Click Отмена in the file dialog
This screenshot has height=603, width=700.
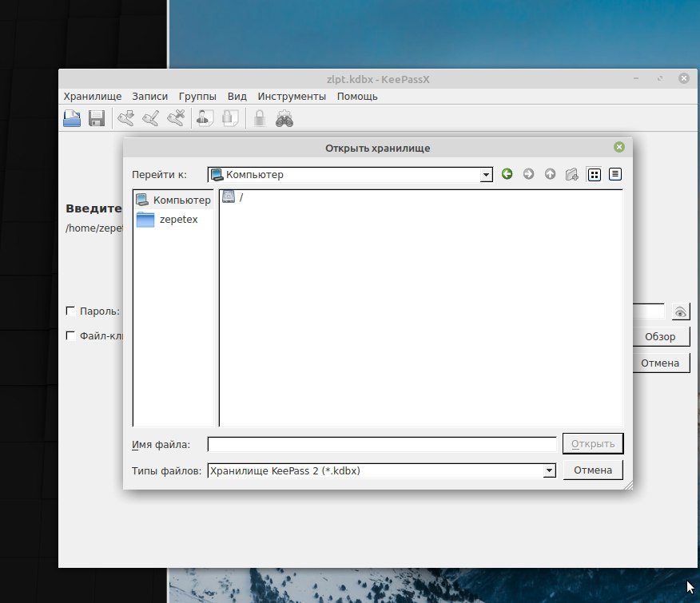tap(593, 470)
